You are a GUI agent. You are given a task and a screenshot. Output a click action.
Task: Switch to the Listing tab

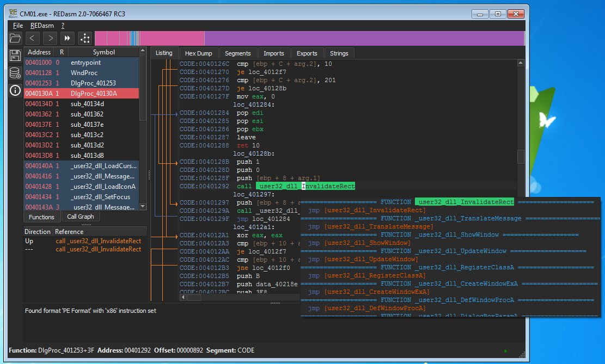click(x=164, y=53)
